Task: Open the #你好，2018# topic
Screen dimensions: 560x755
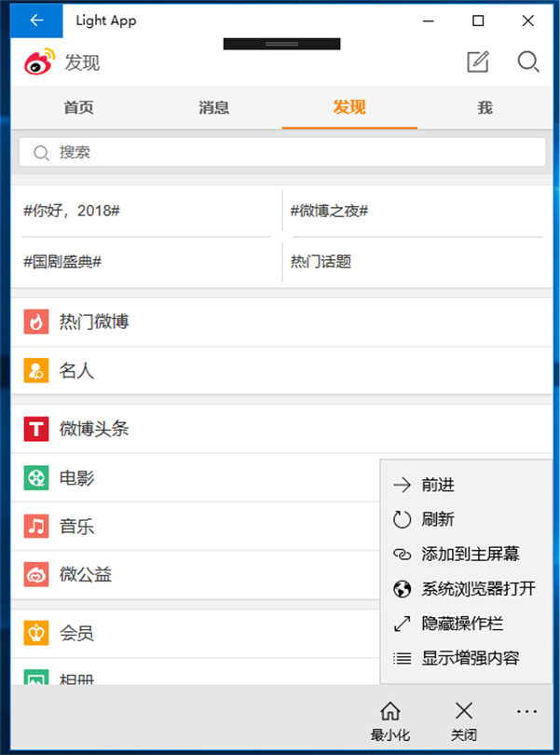Action: (x=72, y=211)
